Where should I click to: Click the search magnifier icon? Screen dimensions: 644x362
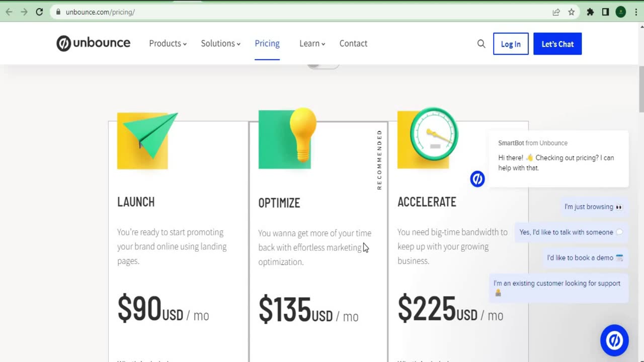point(481,44)
